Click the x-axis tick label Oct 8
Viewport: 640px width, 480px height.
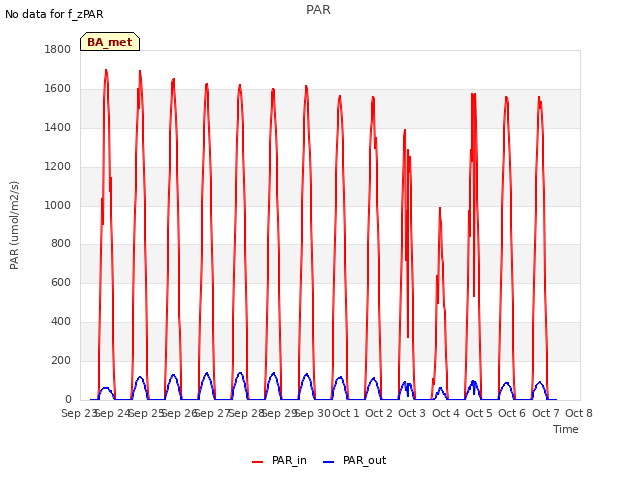click(x=579, y=413)
